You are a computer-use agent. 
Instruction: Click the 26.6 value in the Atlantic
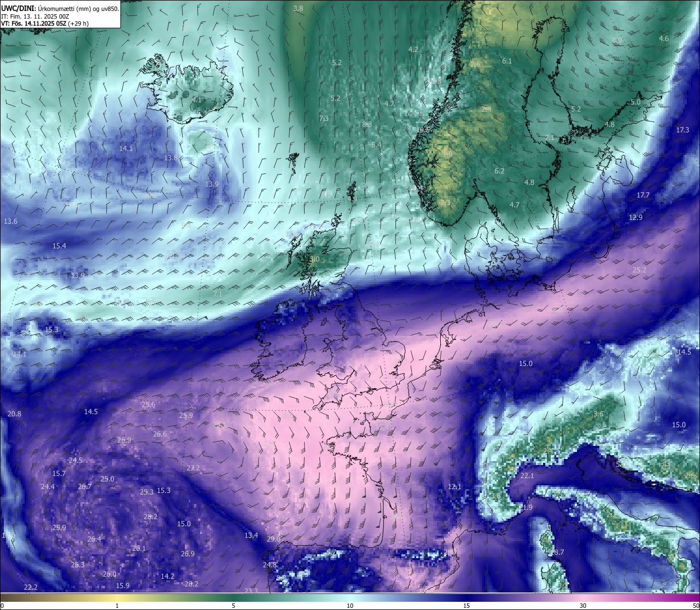pyautogui.click(x=160, y=434)
